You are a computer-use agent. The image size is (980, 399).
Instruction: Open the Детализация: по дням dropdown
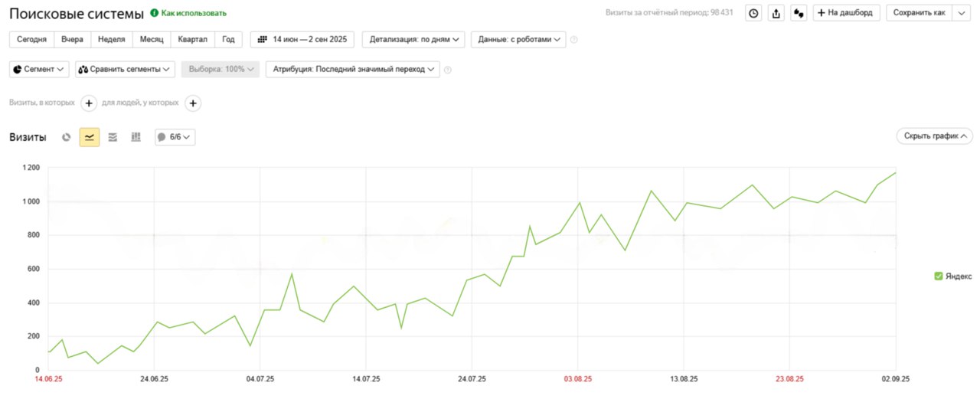(414, 39)
